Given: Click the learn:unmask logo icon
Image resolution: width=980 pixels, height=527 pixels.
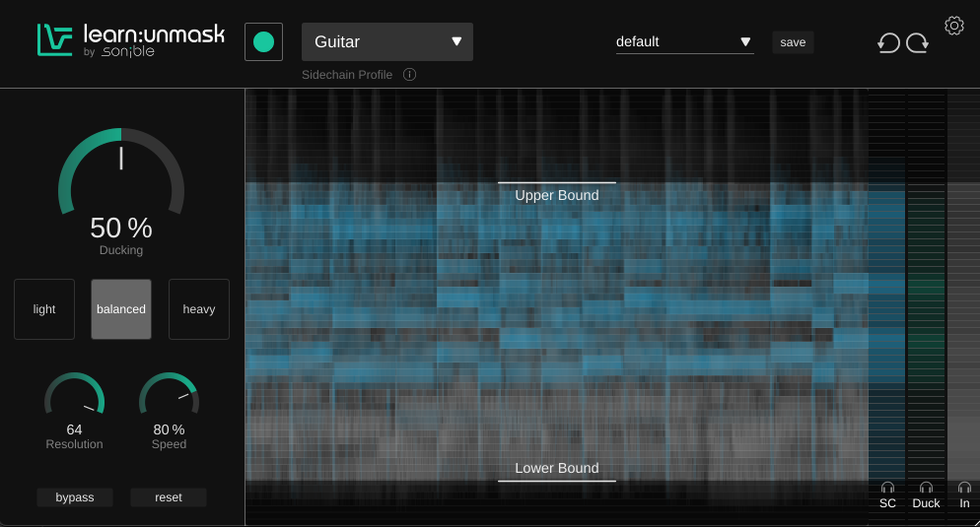Looking at the screenshot, I should [x=55, y=40].
